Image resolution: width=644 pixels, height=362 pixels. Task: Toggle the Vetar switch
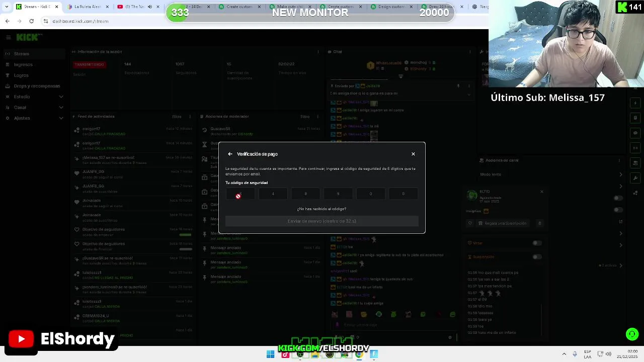point(537,243)
